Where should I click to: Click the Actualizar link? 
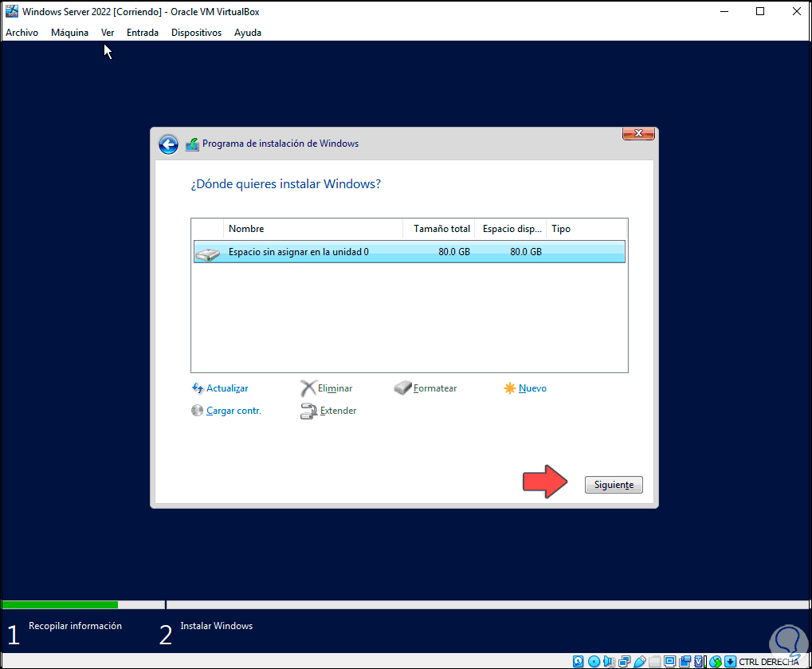coord(227,388)
